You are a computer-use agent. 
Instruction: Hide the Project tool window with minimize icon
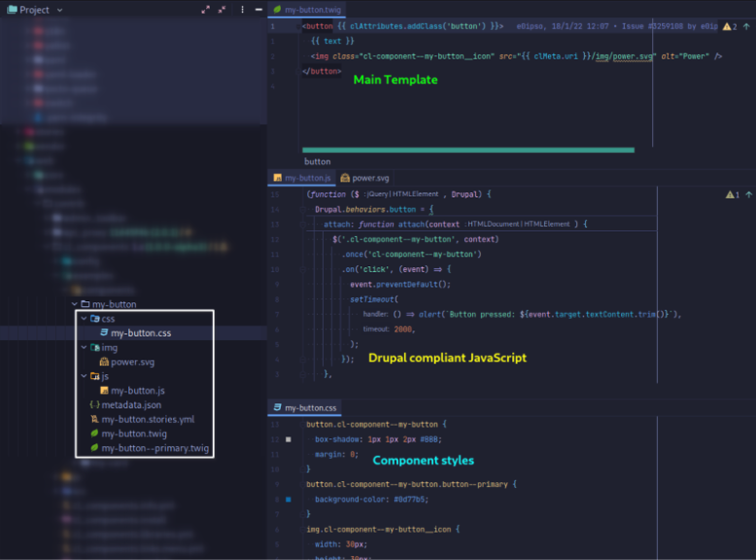pos(258,10)
